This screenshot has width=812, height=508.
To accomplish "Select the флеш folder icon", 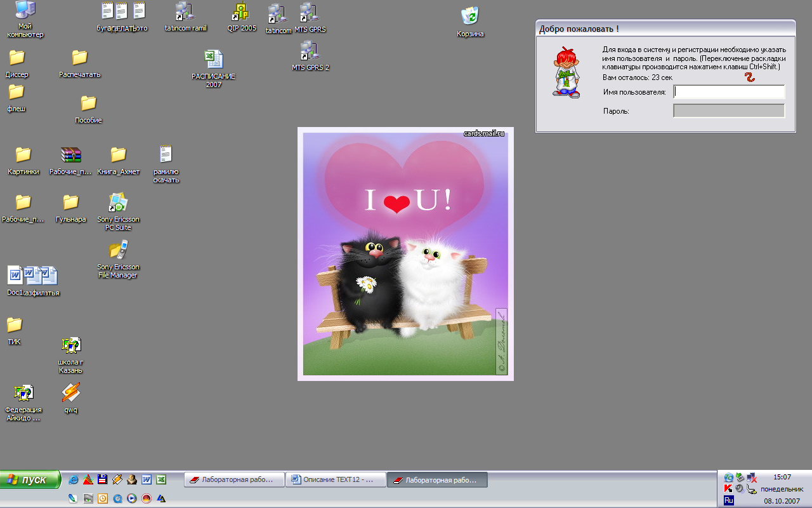I will [16, 98].
